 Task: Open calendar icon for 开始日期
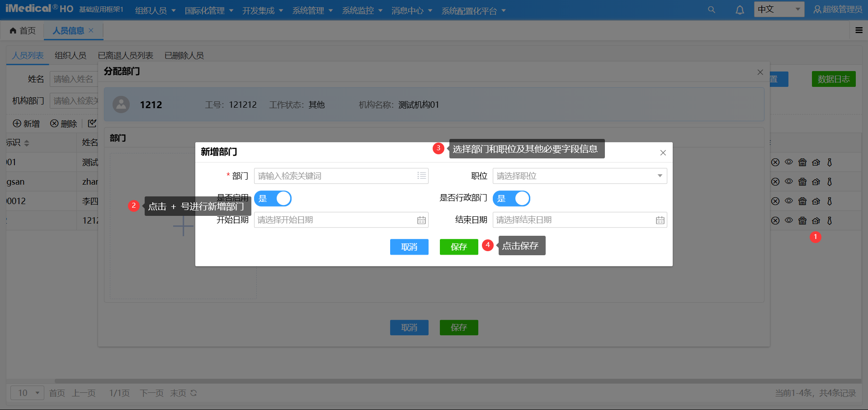tap(421, 220)
